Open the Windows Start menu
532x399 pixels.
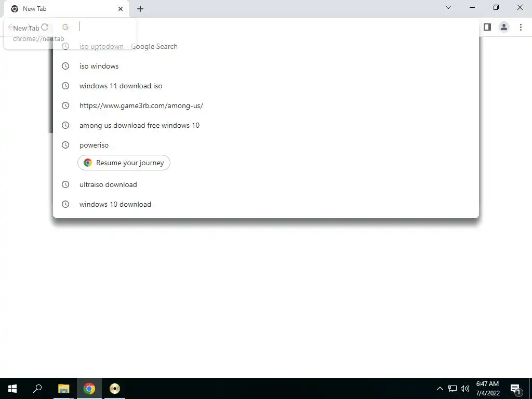coord(12,389)
